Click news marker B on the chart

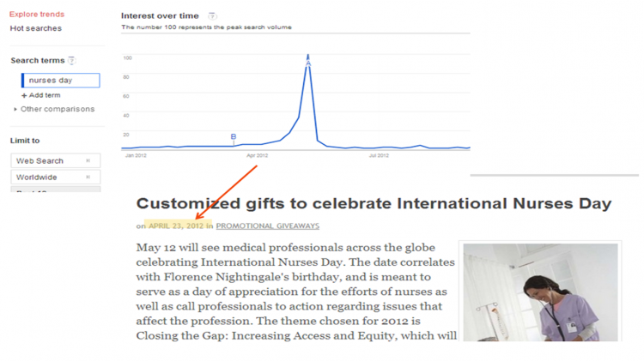click(x=234, y=136)
